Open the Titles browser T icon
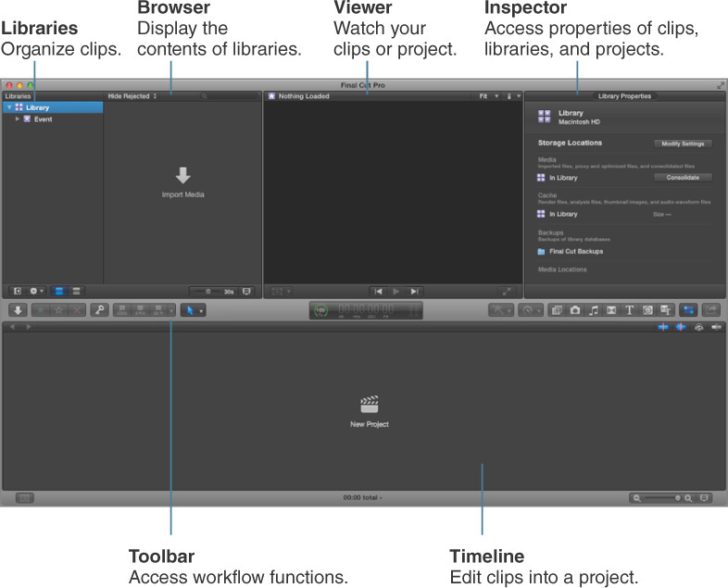Viewport: 728px width, 588px height. click(x=629, y=310)
